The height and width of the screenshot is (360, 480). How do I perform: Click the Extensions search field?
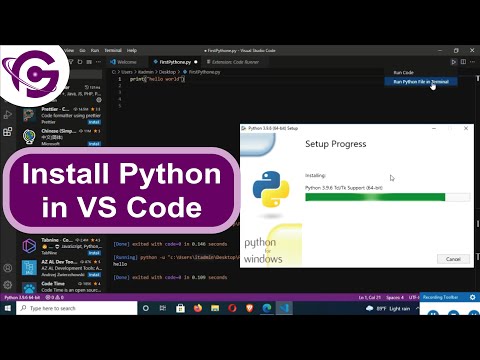click(x=85, y=74)
